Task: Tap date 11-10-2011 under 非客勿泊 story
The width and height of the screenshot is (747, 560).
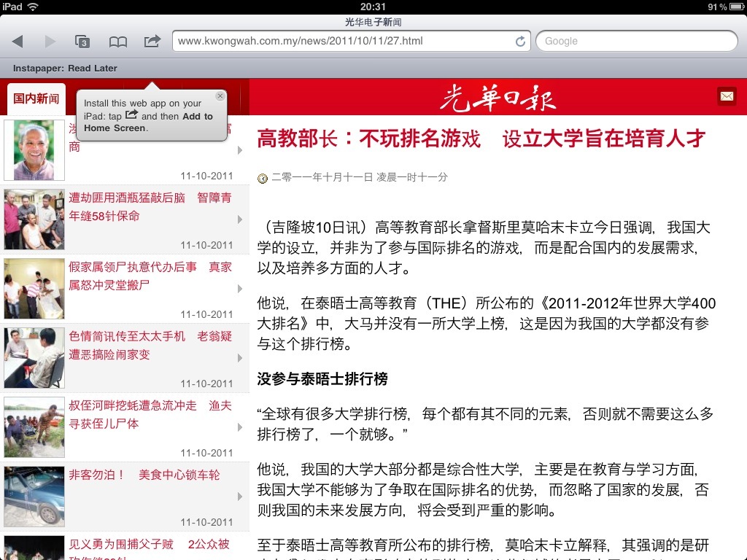Action: tap(206, 522)
